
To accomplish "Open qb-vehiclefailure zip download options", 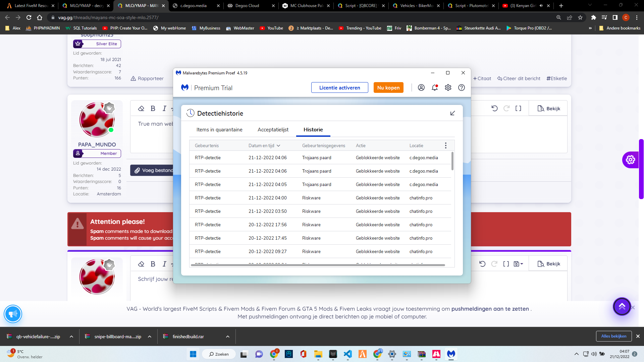I will (71, 337).
